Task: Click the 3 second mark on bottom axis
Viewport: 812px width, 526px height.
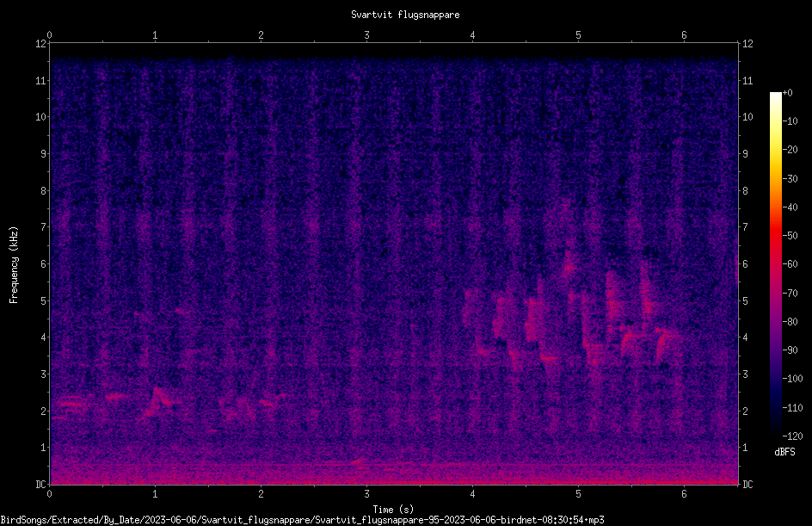Action: click(x=366, y=494)
